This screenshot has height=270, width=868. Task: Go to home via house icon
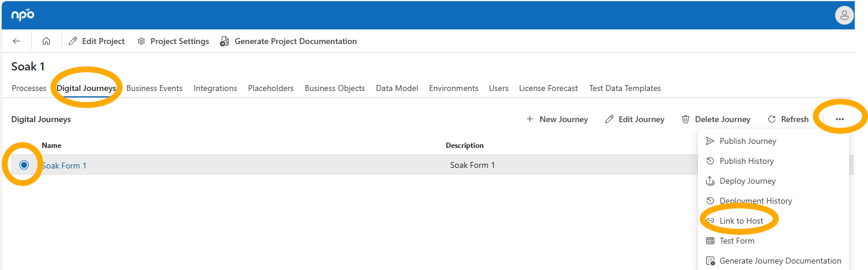(x=46, y=41)
